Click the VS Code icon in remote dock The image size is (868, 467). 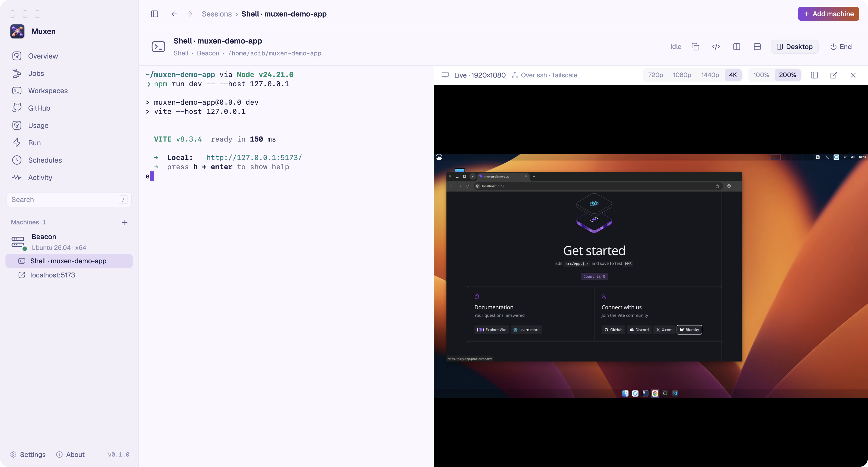pos(675,393)
